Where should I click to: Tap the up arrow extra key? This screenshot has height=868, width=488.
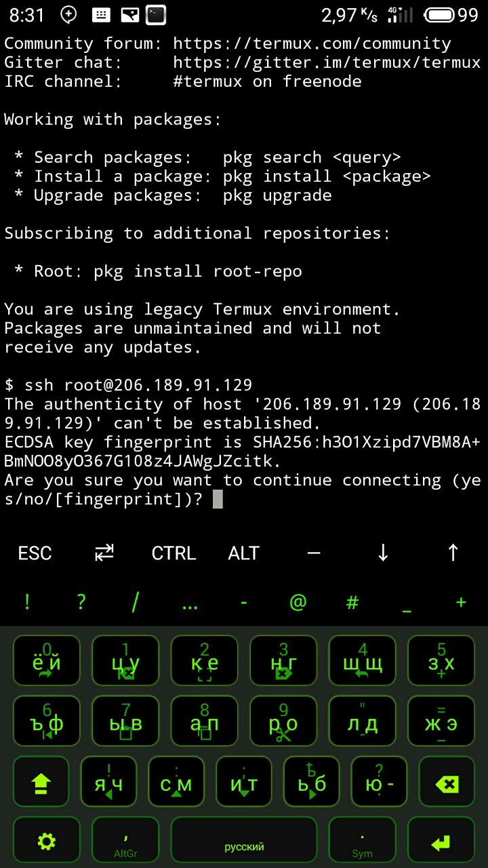point(453,553)
